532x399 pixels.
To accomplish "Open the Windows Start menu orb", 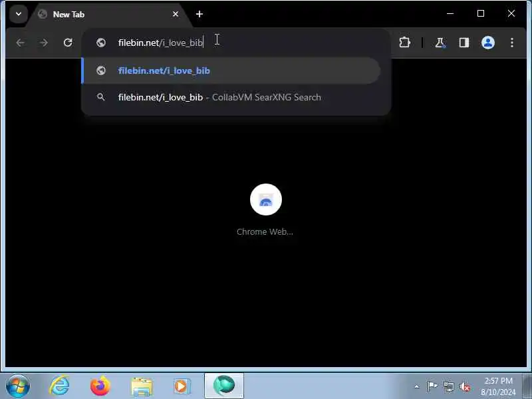I will tap(18, 386).
